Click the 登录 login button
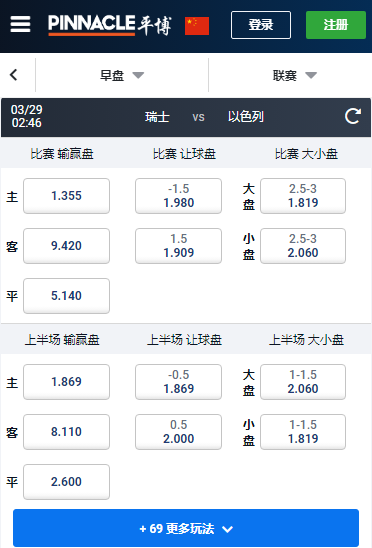This screenshot has width=372, height=548. point(261,25)
